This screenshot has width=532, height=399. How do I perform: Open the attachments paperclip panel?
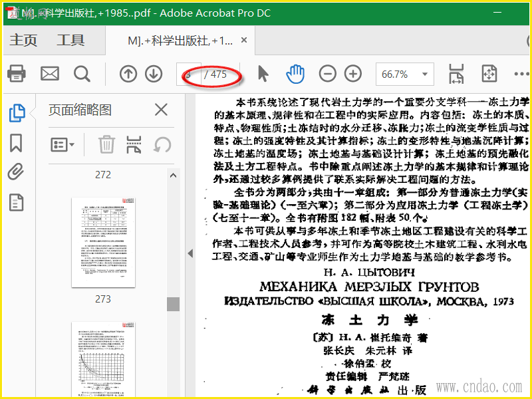coord(16,172)
